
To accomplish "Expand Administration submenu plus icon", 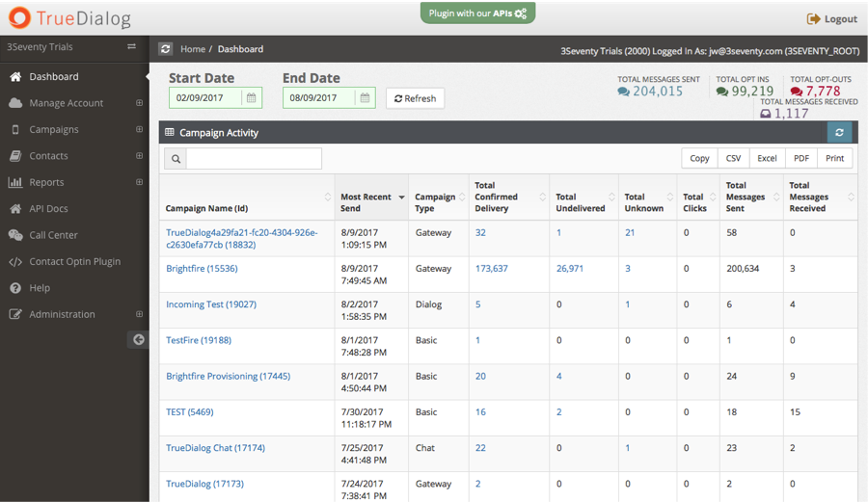I will point(139,314).
